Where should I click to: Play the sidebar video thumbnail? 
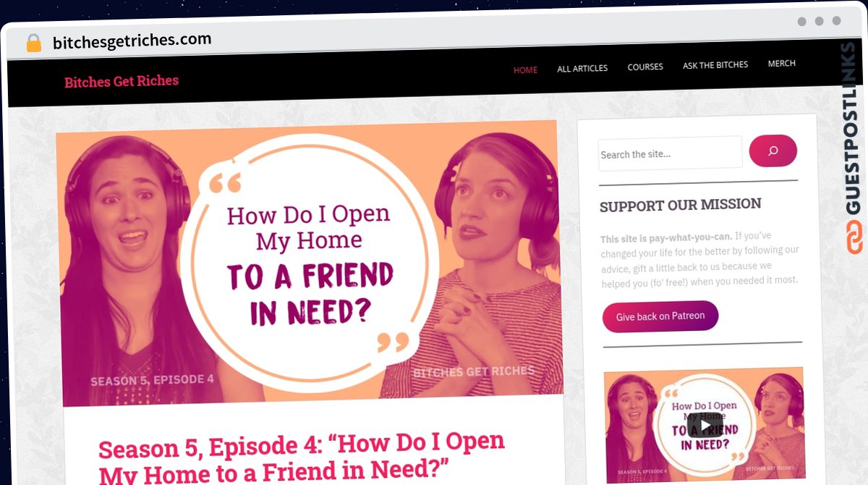704,425
